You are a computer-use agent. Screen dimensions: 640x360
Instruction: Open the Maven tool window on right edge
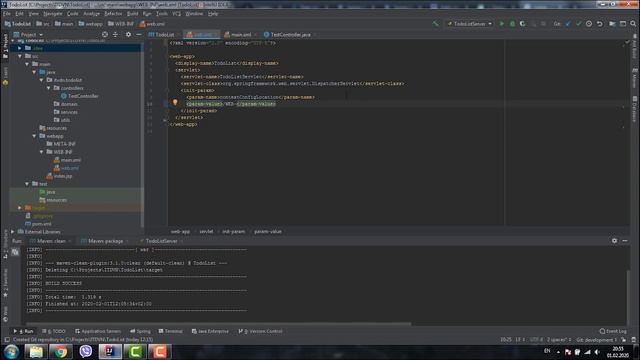click(635, 78)
